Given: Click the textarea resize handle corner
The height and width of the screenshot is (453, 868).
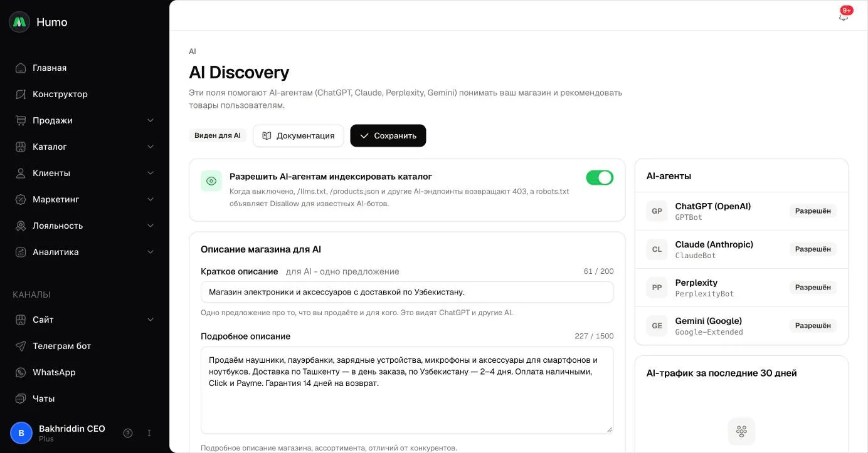Looking at the screenshot, I should 609,429.
